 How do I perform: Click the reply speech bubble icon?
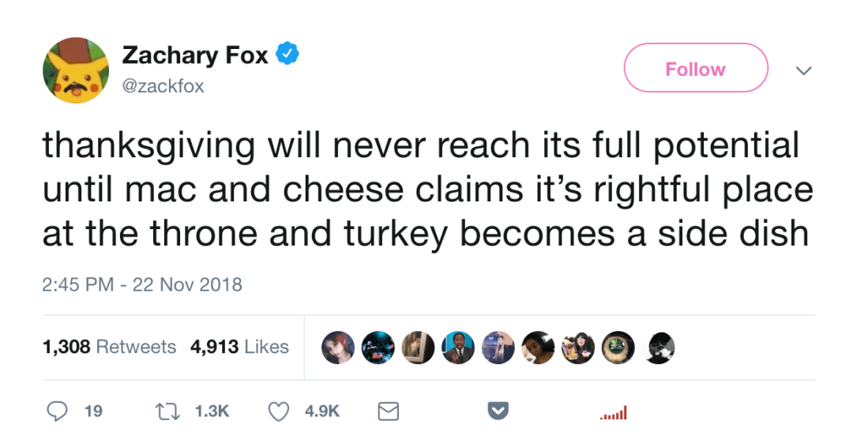57,411
